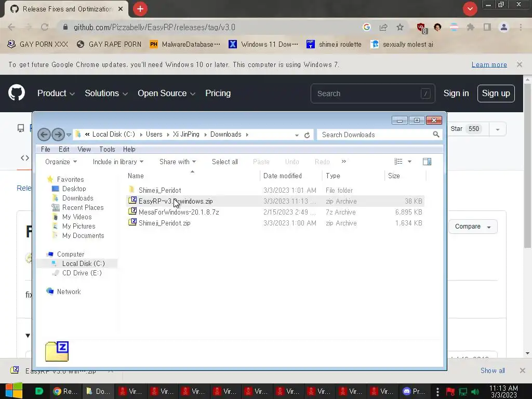The image size is (532, 399).
Task: Click the GitHub search box
Action: (x=373, y=94)
